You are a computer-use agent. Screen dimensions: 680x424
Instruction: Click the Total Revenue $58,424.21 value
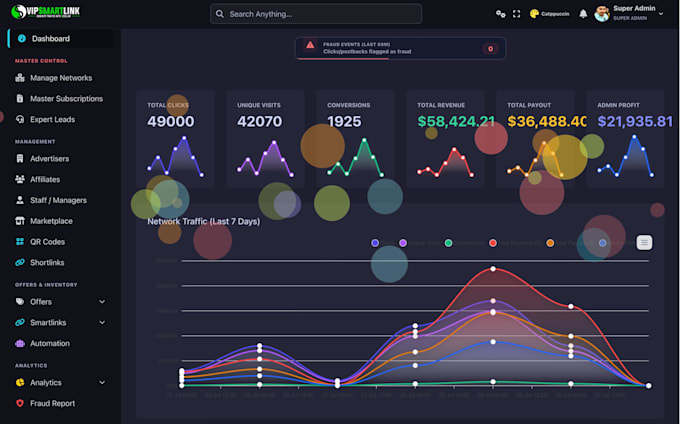pyautogui.click(x=456, y=121)
